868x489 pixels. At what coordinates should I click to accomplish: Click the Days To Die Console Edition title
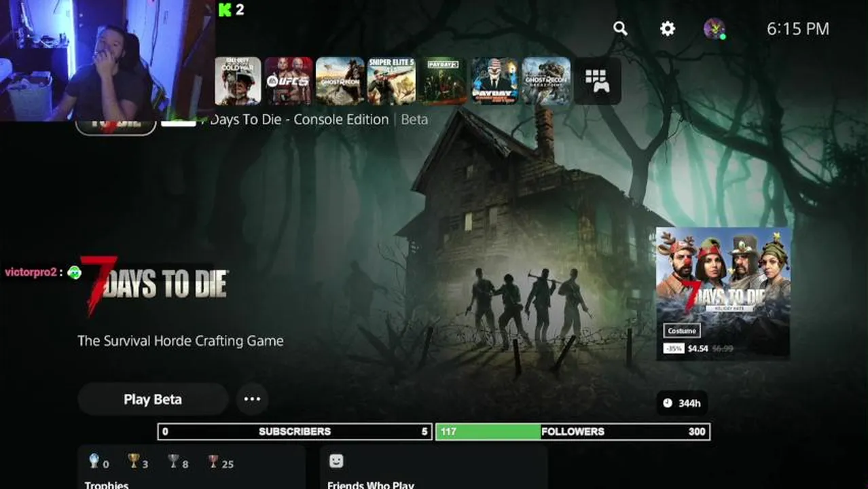pyautogui.click(x=299, y=120)
